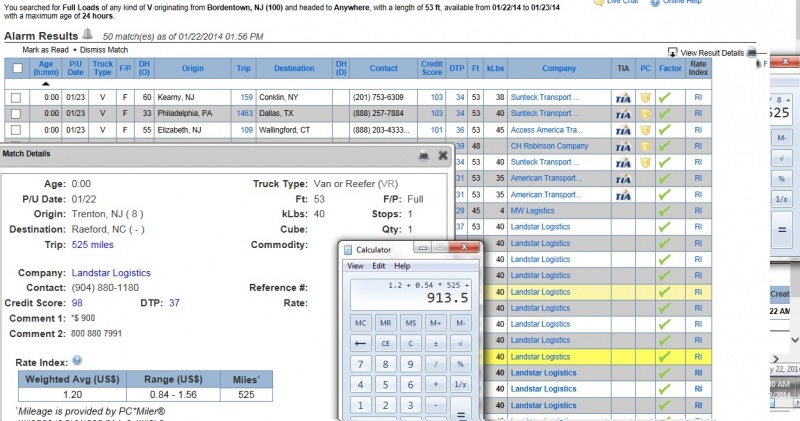Click TIA icon in Philadelphia, PA row
This screenshot has height=421, width=800.
click(x=623, y=114)
